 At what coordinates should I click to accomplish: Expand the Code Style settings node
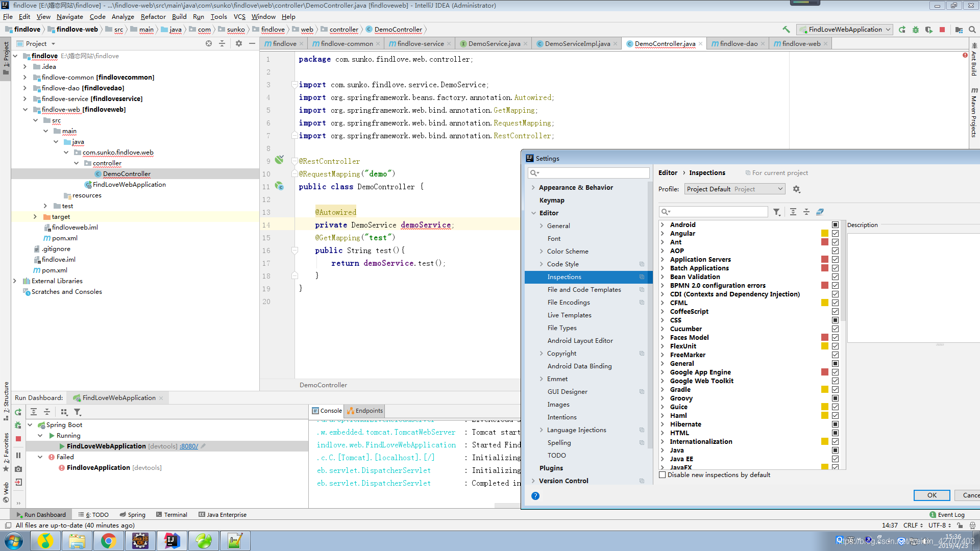point(542,264)
